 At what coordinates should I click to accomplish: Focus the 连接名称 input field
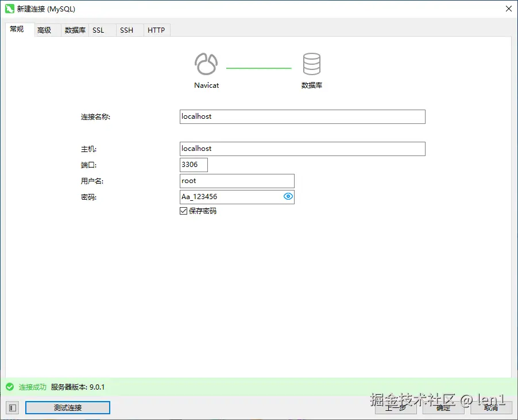coord(302,116)
